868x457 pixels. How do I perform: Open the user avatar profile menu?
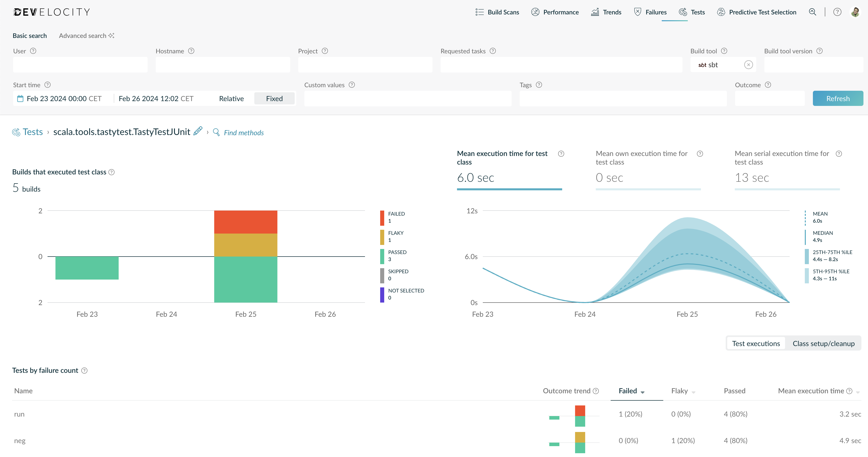pos(855,12)
